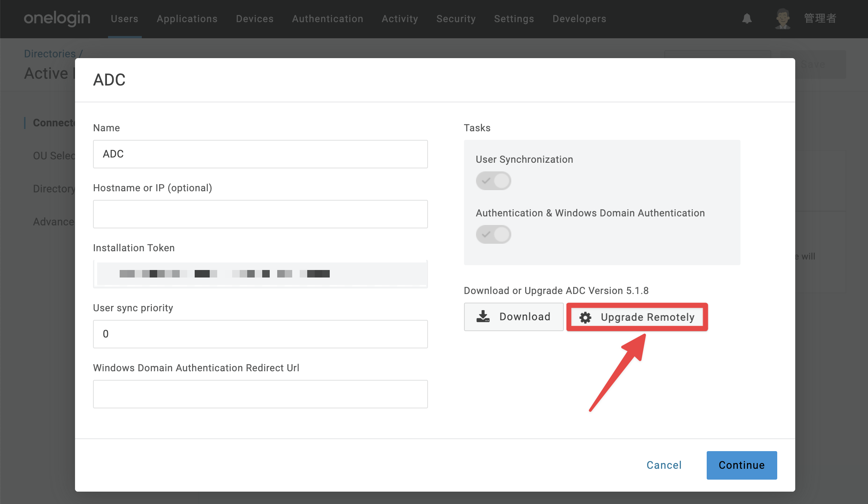Click the Tasks section label
This screenshot has width=868, height=504.
tap(477, 128)
